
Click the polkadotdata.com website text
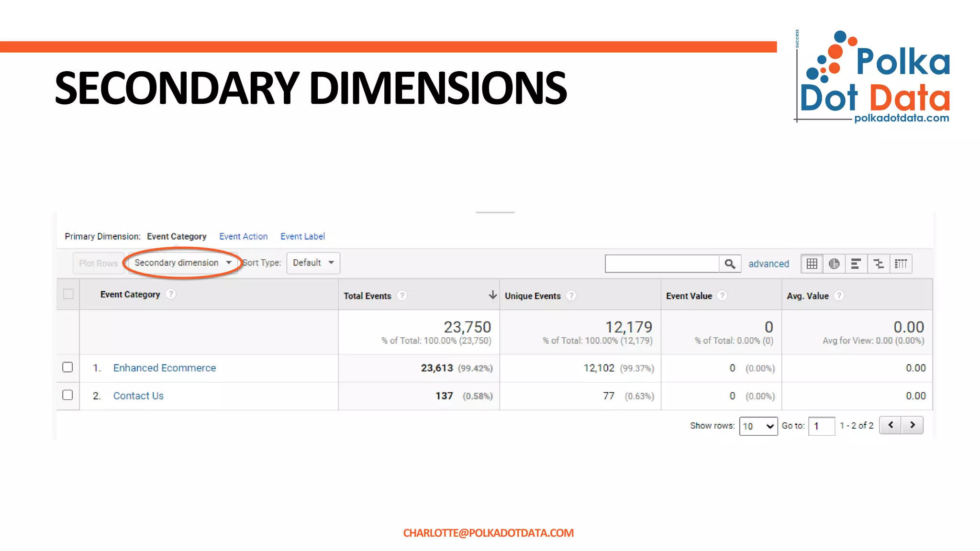tap(902, 118)
